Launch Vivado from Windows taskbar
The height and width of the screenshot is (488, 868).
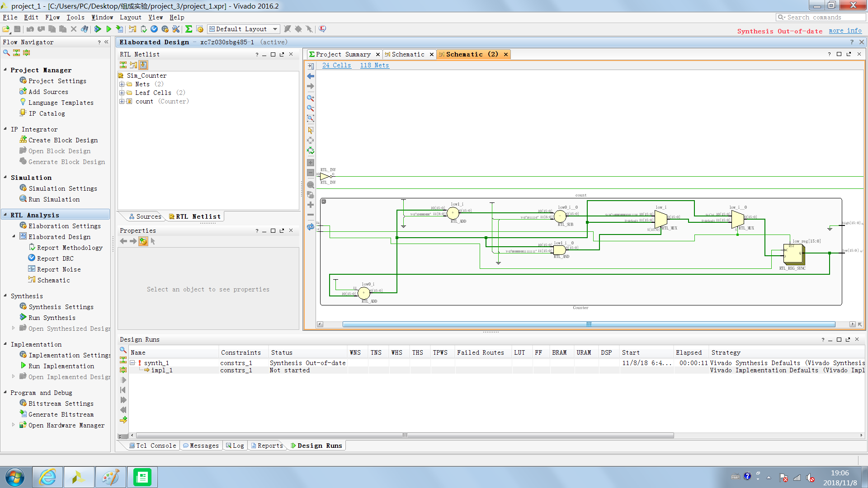[x=79, y=477]
